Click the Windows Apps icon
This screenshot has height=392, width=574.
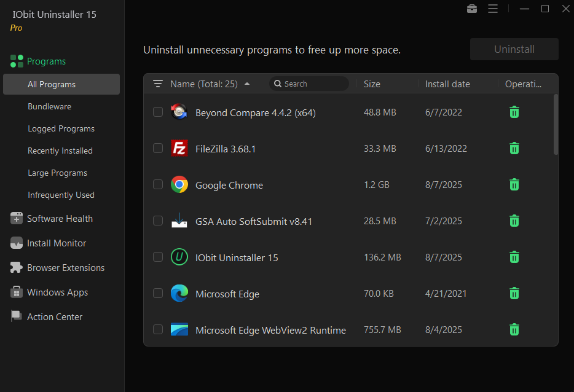[x=17, y=292]
